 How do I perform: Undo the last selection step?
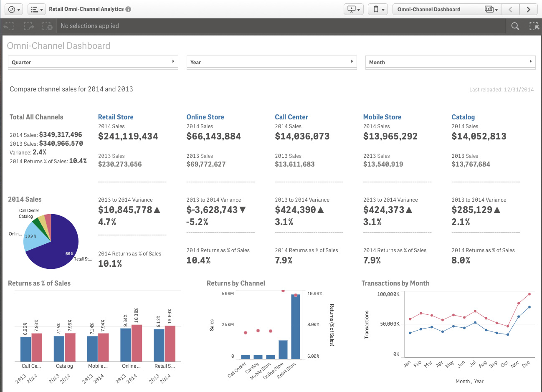(8, 26)
